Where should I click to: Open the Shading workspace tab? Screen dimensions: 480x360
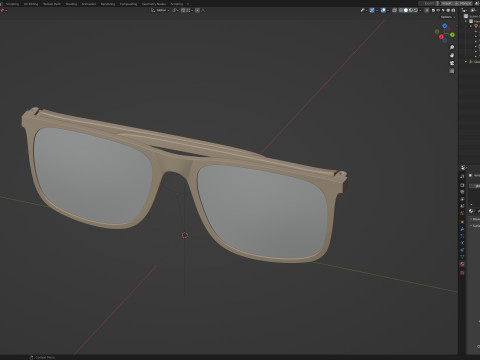pyautogui.click(x=71, y=4)
